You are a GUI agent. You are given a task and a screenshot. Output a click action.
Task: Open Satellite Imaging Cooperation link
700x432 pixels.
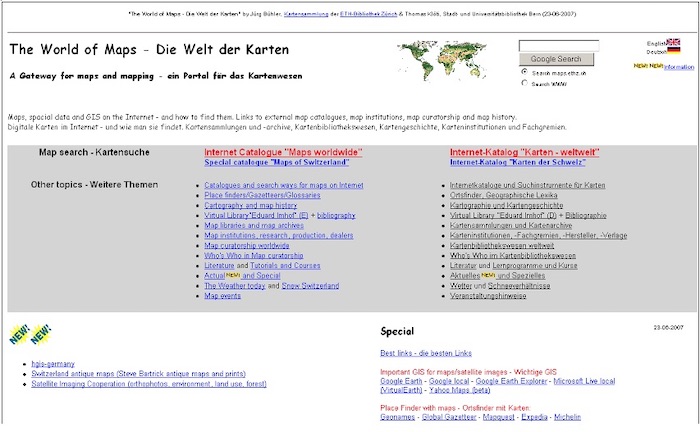(149, 384)
